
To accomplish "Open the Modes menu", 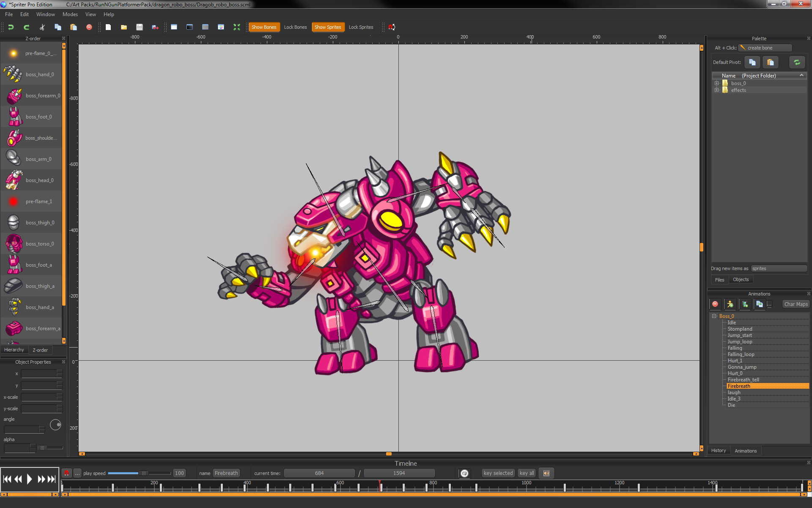I will 70,14.
